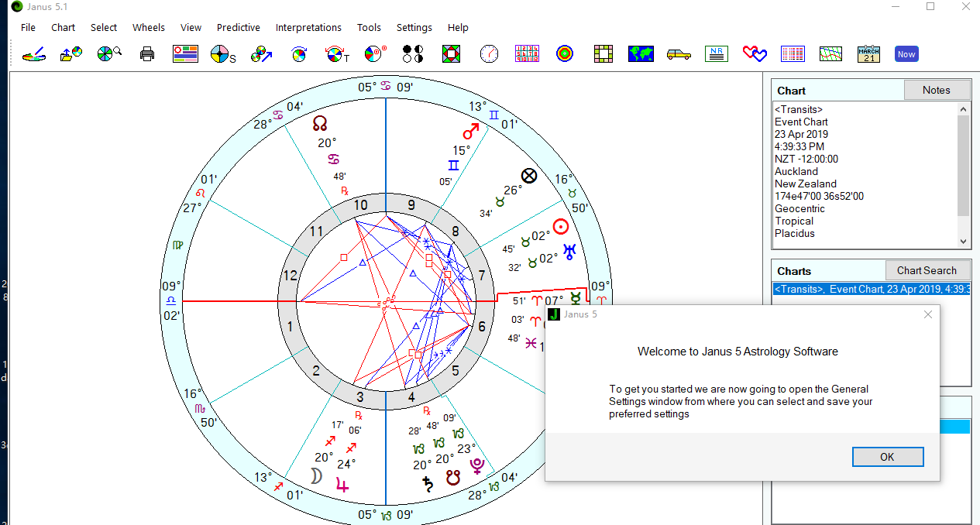Click the concentric rainbow target icon
980x525 pixels.
coord(565,53)
